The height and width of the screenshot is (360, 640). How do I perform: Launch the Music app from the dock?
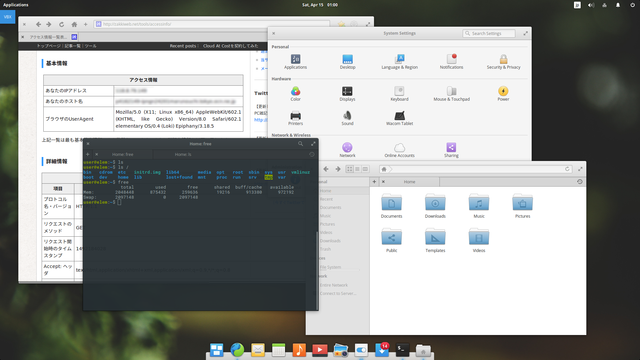point(299,350)
